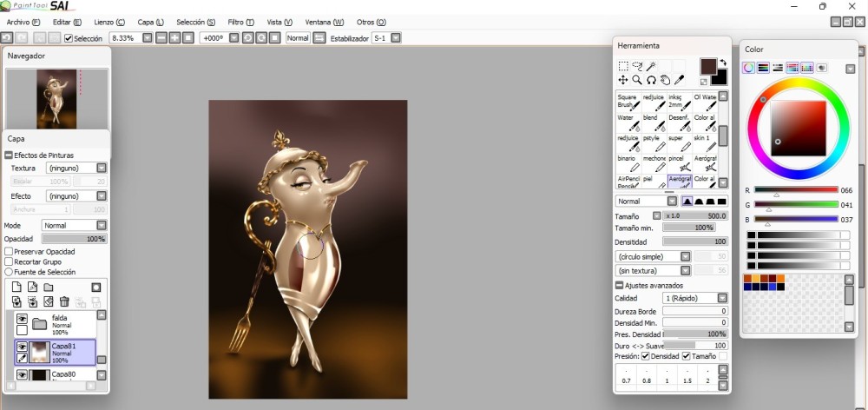
Task: Hide layer Capa80
Action: [x=22, y=375]
